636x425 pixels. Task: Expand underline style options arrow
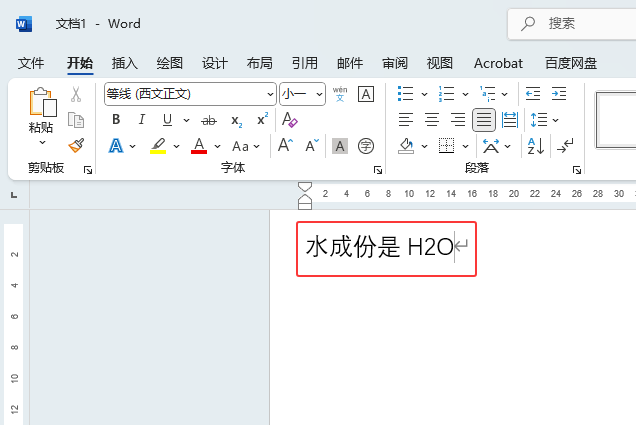pos(186,120)
